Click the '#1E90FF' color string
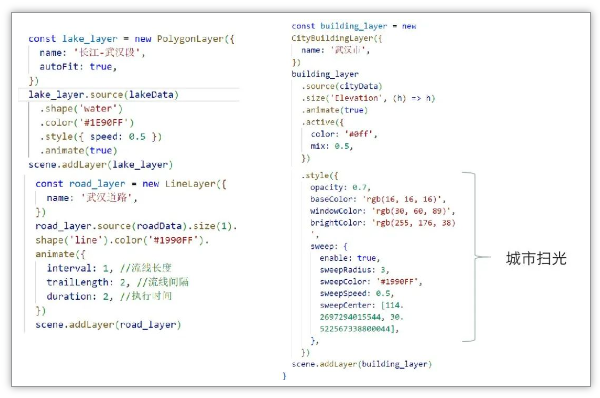This screenshot has height=398, width=600. click(x=104, y=123)
